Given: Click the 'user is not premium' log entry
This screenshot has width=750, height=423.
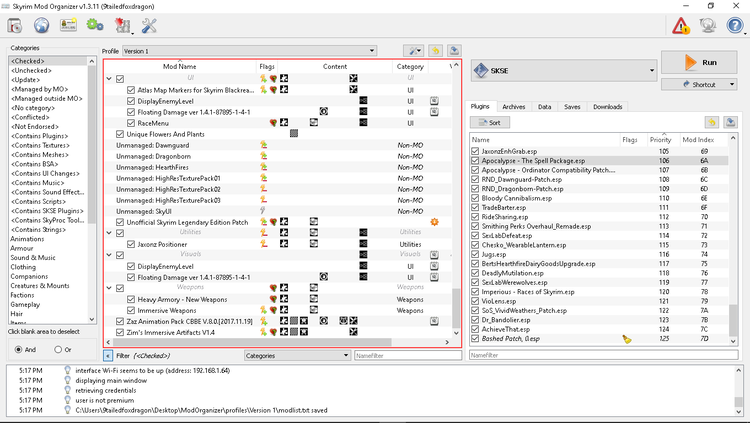Looking at the screenshot, I should 105,400.
